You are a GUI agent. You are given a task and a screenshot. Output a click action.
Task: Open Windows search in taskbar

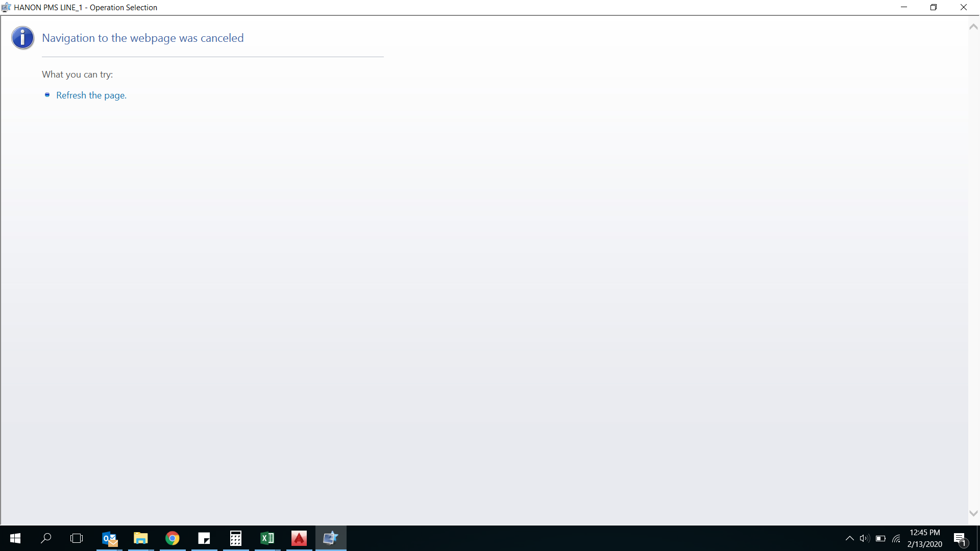click(x=46, y=538)
